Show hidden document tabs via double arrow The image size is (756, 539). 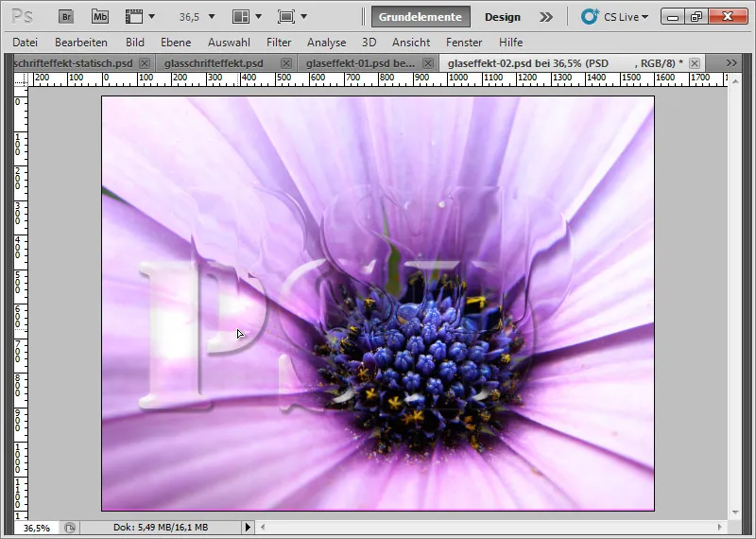[x=731, y=63]
